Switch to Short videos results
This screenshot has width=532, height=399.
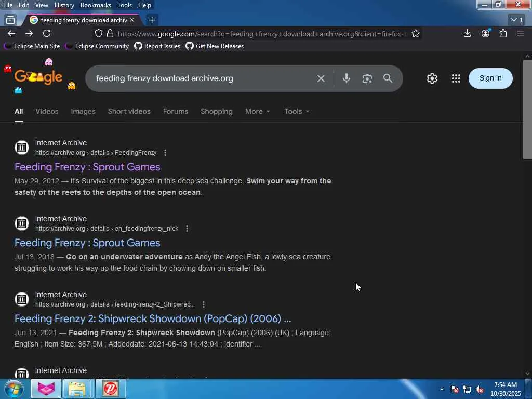point(129,111)
